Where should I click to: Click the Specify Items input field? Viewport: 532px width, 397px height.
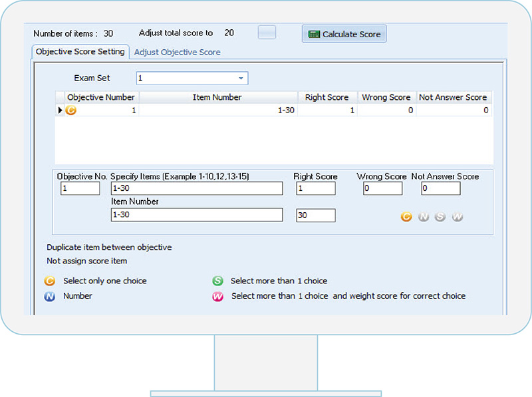point(197,188)
